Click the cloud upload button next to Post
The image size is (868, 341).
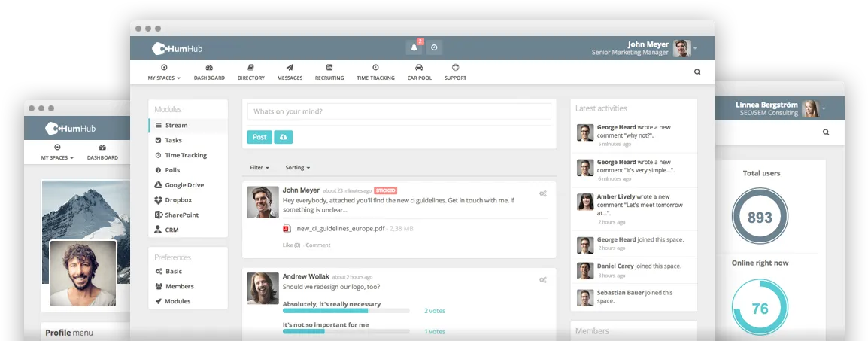284,137
